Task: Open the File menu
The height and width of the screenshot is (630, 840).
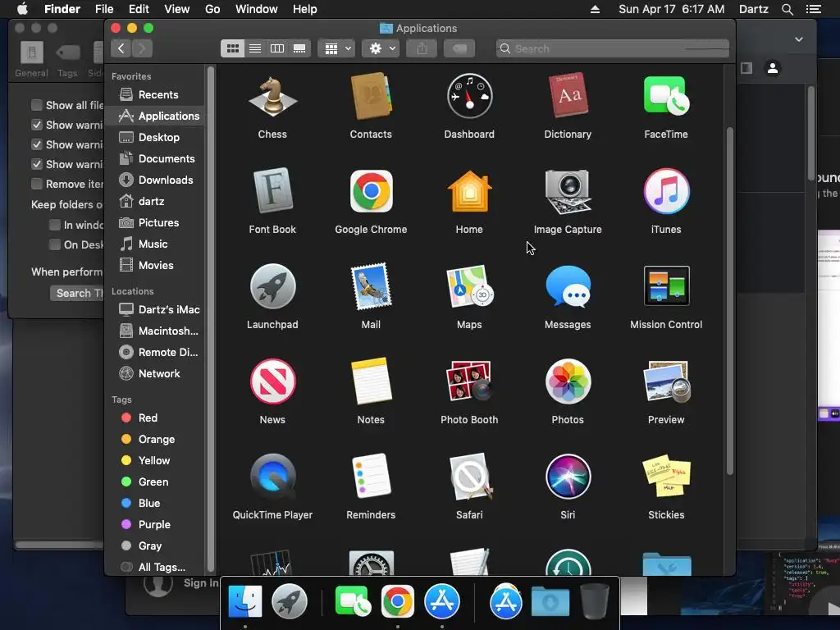Action: (x=104, y=9)
